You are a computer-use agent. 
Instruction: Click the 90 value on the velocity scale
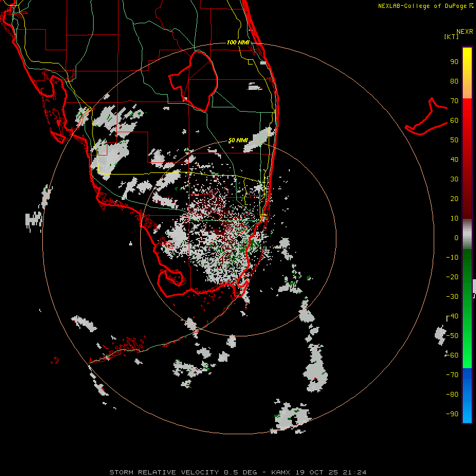pyautogui.click(x=454, y=62)
